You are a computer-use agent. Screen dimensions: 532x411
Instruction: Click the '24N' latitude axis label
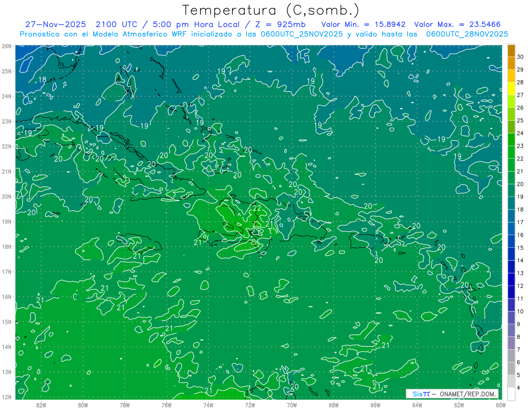coord(6,96)
